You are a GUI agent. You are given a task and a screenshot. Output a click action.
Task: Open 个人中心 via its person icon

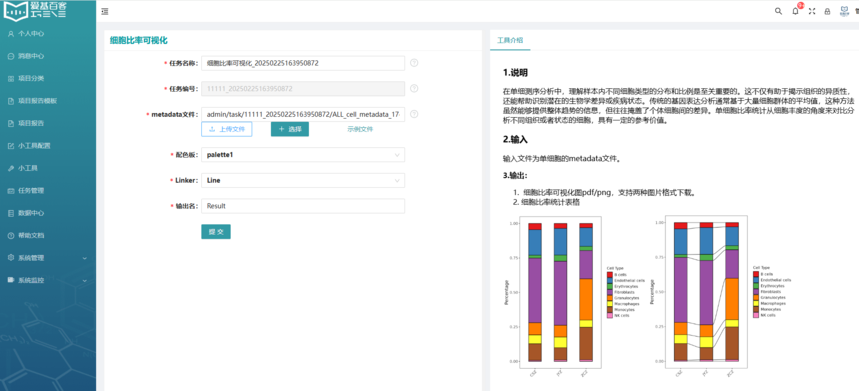[x=11, y=33]
